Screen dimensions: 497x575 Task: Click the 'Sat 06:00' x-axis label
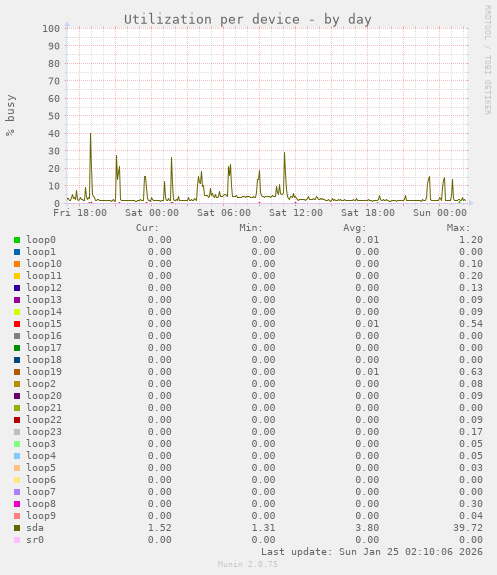point(224,213)
